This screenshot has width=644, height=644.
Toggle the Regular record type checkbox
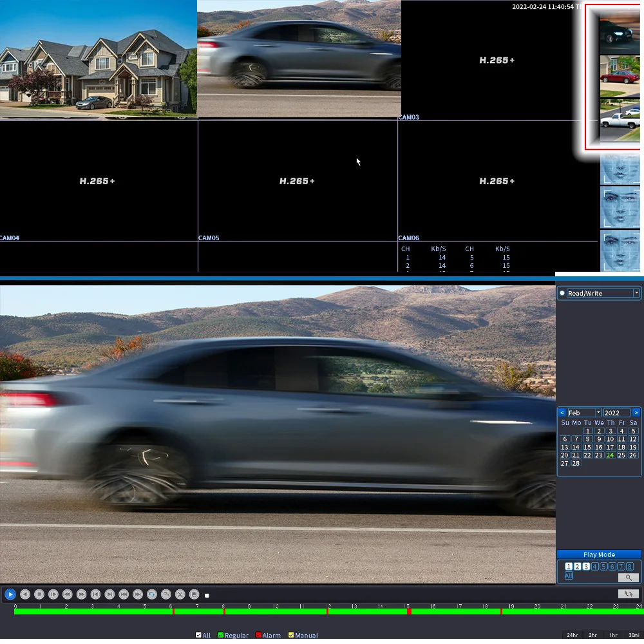(220, 635)
